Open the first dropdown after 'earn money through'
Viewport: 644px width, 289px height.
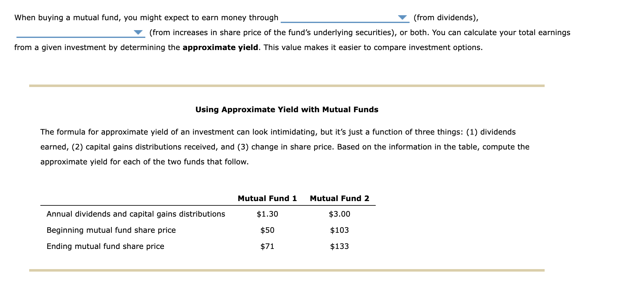pyautogui.click(x=402, y=18)
